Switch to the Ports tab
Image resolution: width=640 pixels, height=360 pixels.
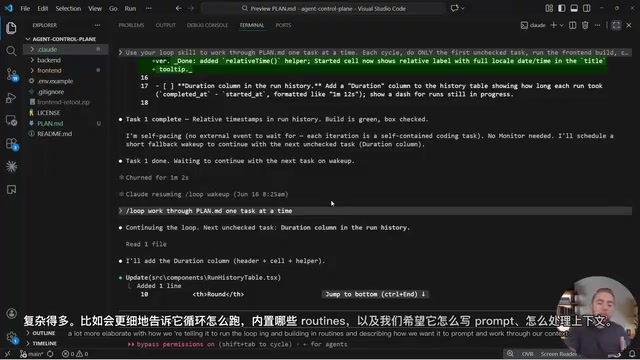pyautogui.click(x=283, y=25)
